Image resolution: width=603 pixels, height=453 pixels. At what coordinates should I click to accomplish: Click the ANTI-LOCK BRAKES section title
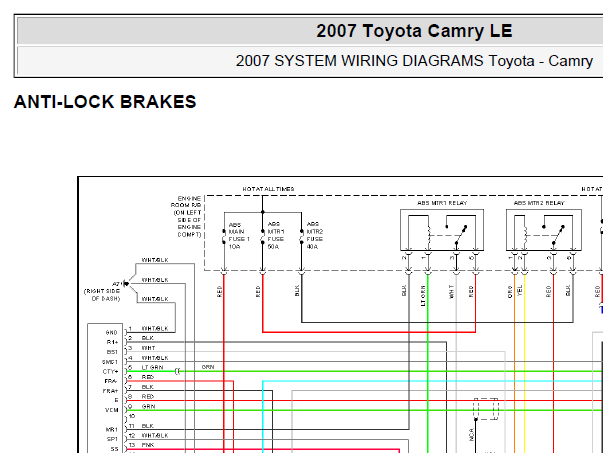coord(105,102)
